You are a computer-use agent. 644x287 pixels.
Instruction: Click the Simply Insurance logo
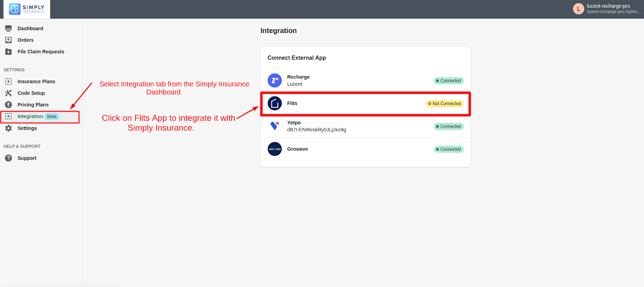(27, 9)
